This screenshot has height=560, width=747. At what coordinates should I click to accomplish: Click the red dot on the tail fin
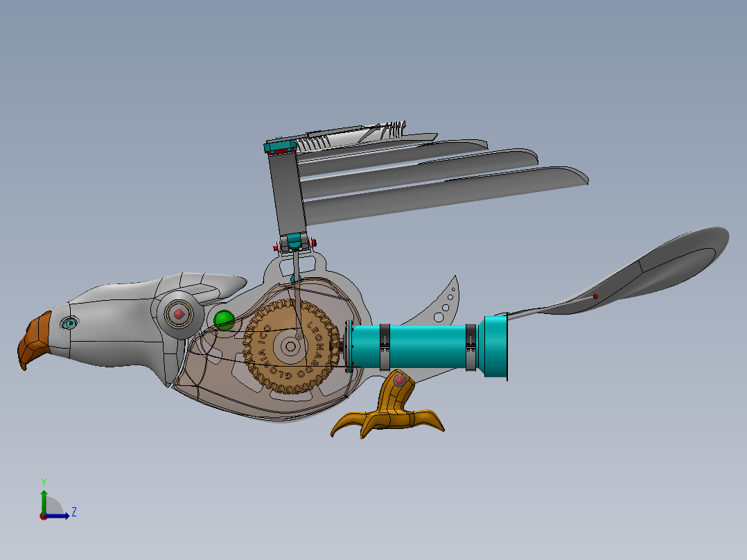(595, 295)
